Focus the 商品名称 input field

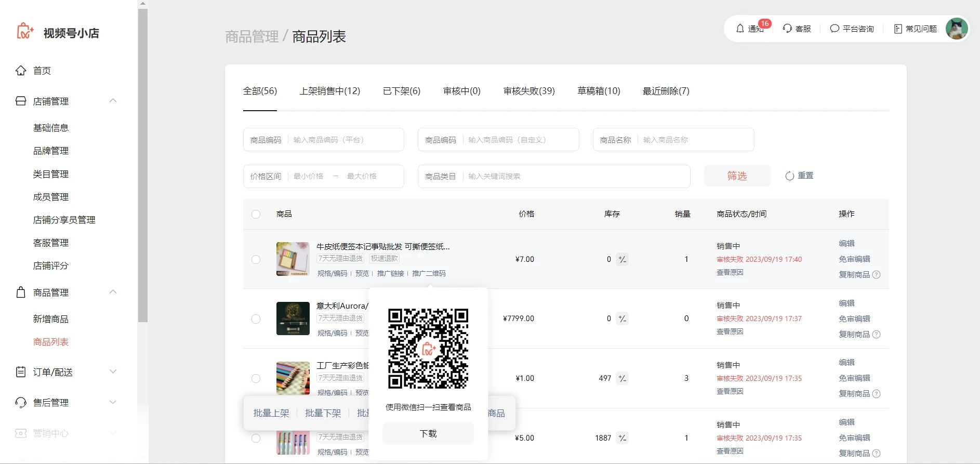tap(673, 140)
